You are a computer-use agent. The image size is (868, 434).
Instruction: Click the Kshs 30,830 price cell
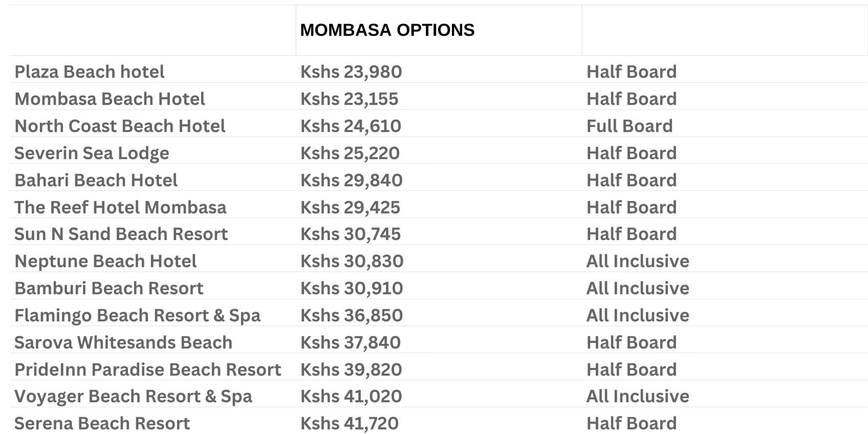click(352, 261)
